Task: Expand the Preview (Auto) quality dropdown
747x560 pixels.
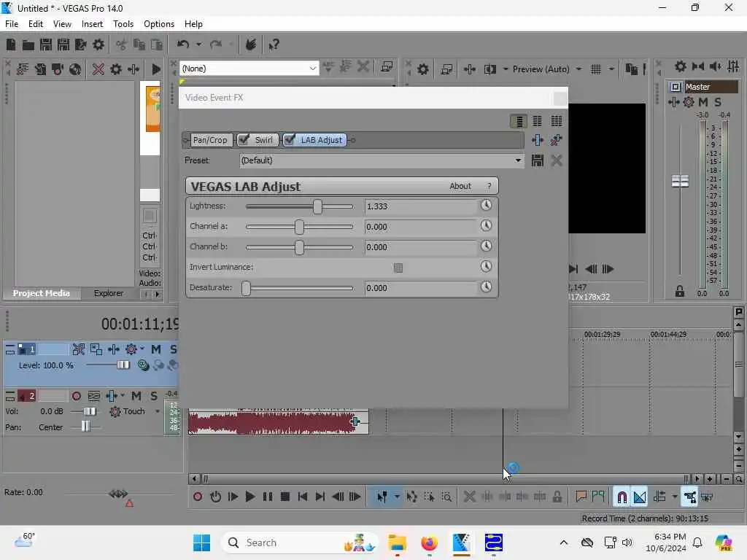Action: pyautogui.click(x=578, y=69)
